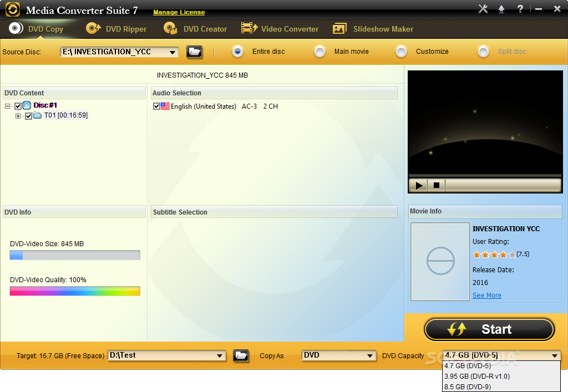
Task: Collapse the DVD Capacity dropdown
Action: click(555, 356)
